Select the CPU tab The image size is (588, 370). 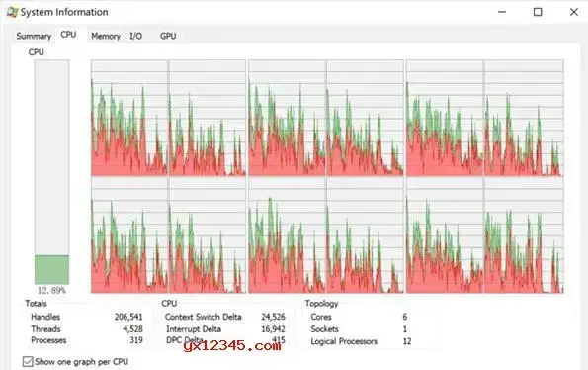pos(68,35)
